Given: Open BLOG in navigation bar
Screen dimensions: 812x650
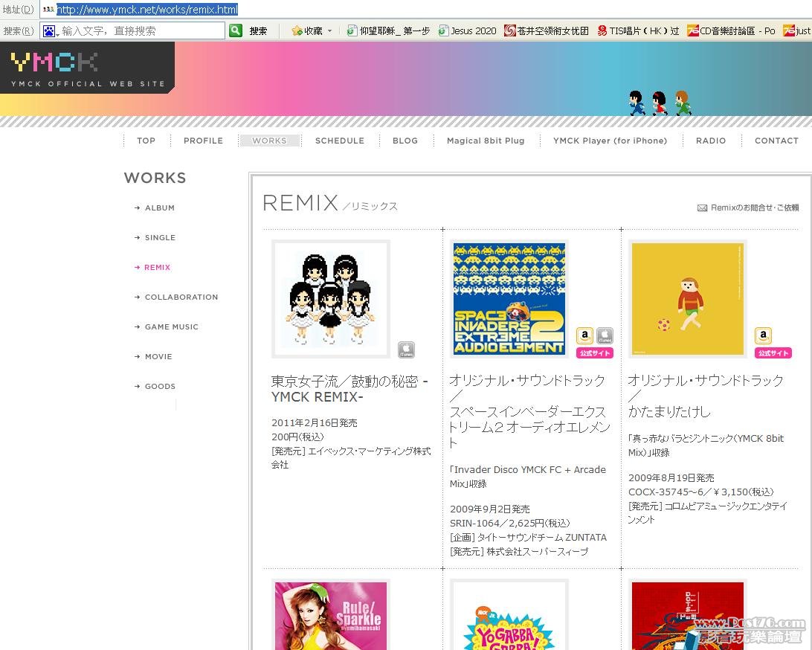Looking at the screenshot, I should click(x=405, y=141).
